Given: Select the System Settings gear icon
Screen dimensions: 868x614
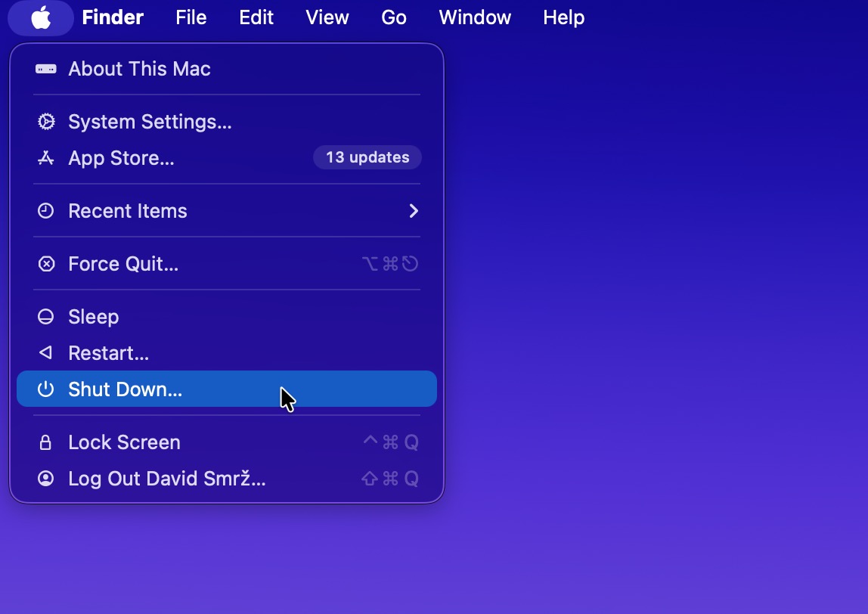Looking at the screenshot, I should (46, 121).
